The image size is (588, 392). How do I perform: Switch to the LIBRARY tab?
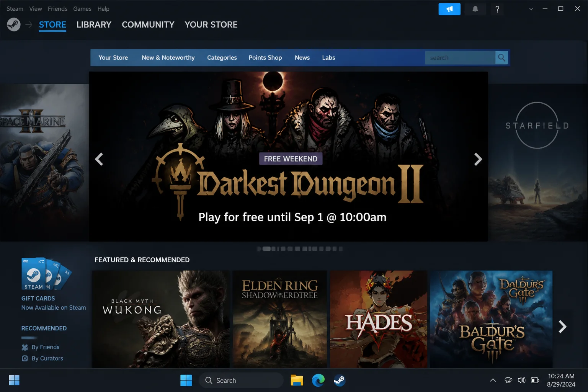[94, 25]
